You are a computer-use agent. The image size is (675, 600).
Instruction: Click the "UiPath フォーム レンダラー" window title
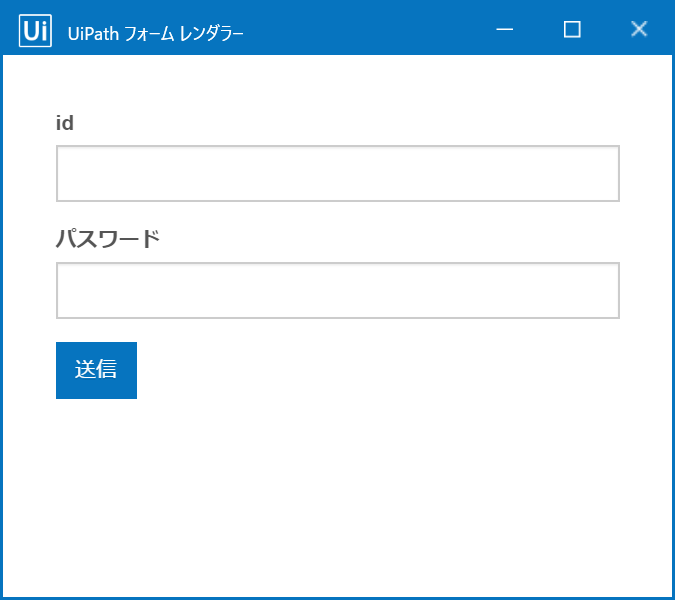pyautogui.click(x=155, y=34)
